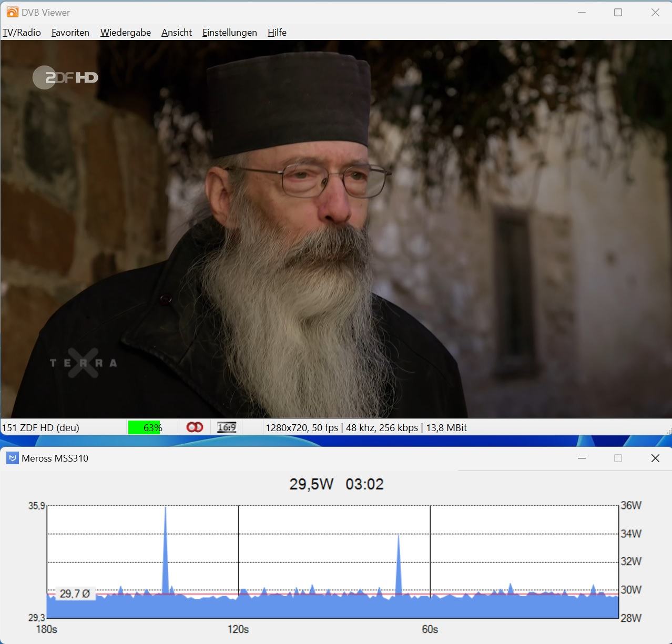Click the 16:9 aspect ratio icon

[227, 427]
